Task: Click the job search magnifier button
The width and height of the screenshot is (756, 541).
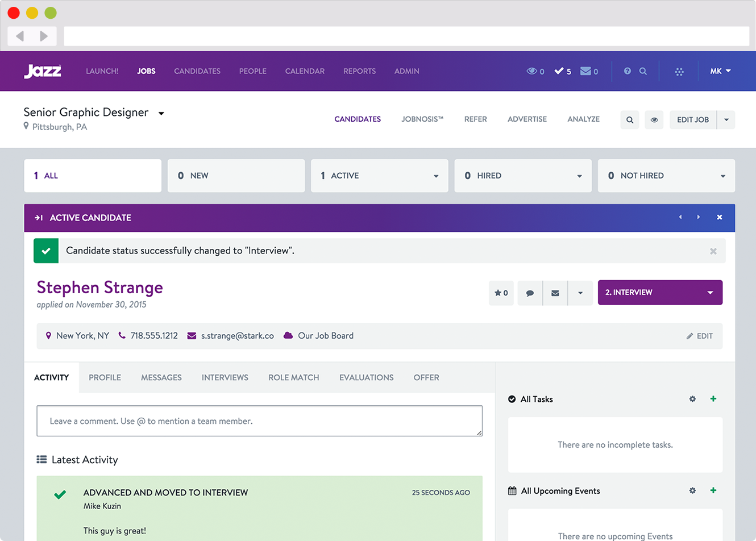Action: coord(630,120)
